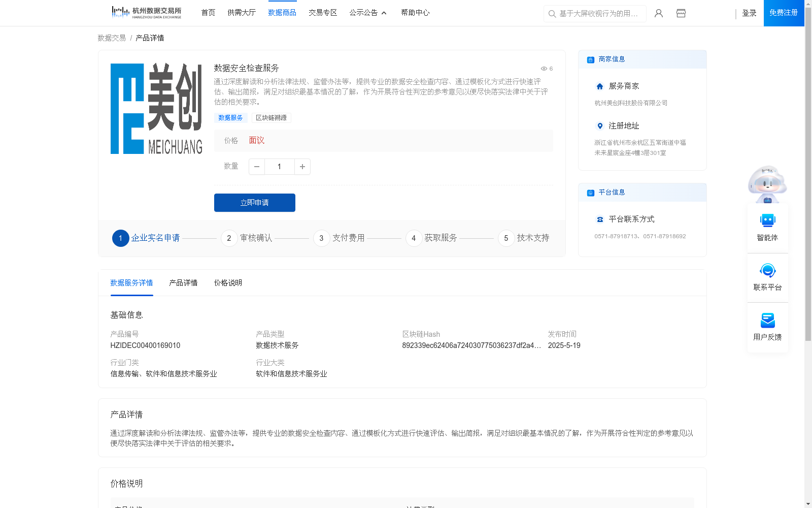Click the 基础信息 section heading
The width and height of the screenshot is (812, 508).
[x=126, y=315]
